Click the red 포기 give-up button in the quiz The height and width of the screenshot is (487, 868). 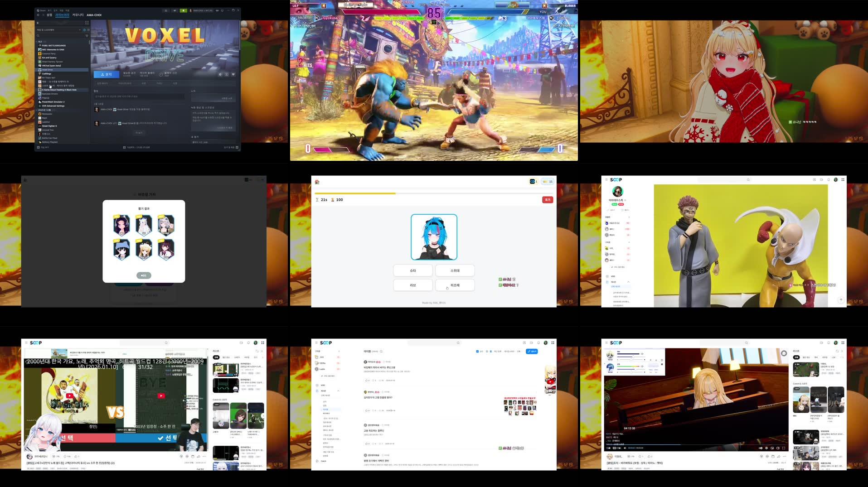547,199
